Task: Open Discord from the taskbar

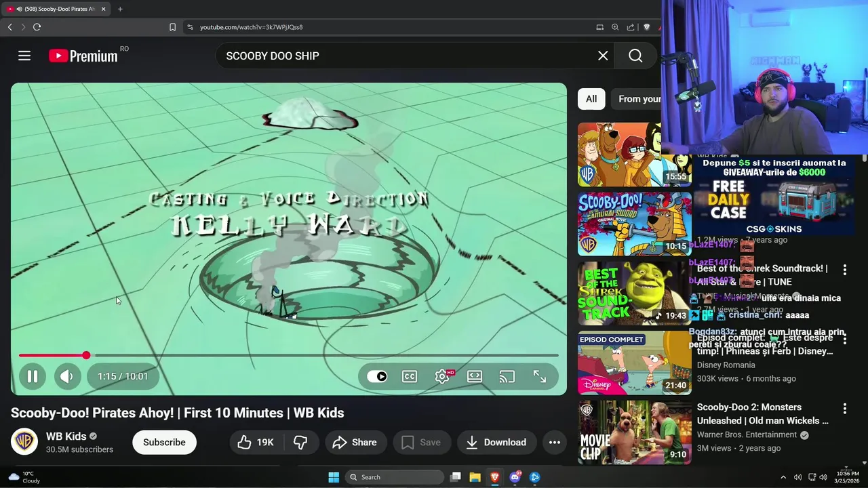Action: point(515,477)
